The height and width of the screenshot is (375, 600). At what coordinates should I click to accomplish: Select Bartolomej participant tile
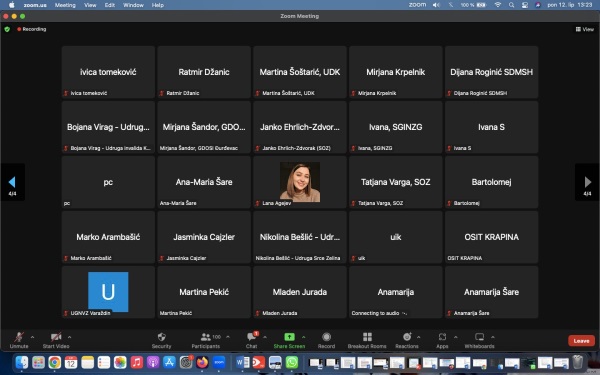(x=492, y=182)
